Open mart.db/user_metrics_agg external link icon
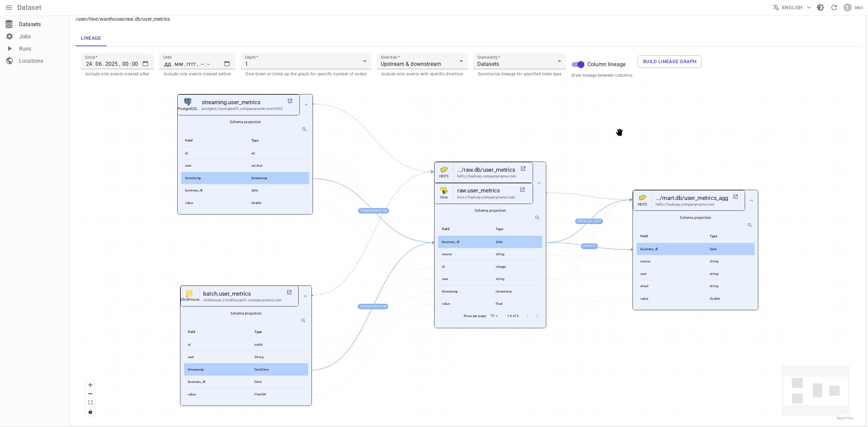This screenshot has width=868, height=427. pos(736,197)
